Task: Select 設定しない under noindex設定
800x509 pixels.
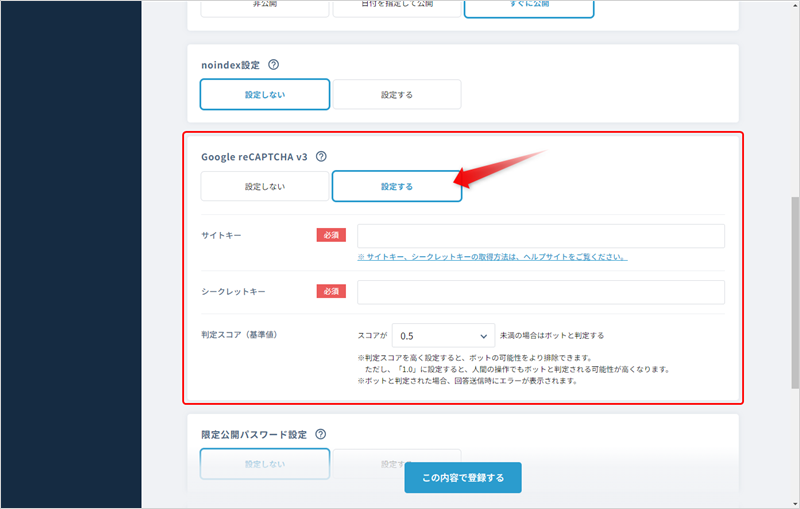Action: click(265, 94)
